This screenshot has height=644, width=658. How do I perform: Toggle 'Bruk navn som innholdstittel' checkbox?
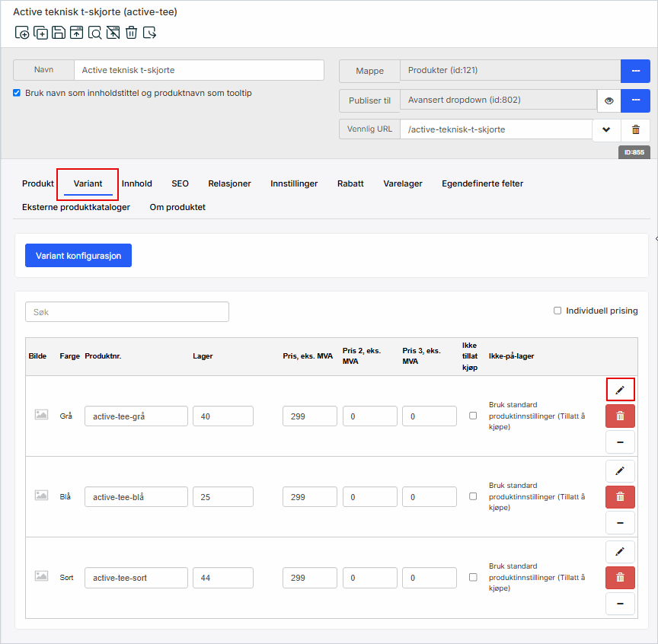[18, 93]
